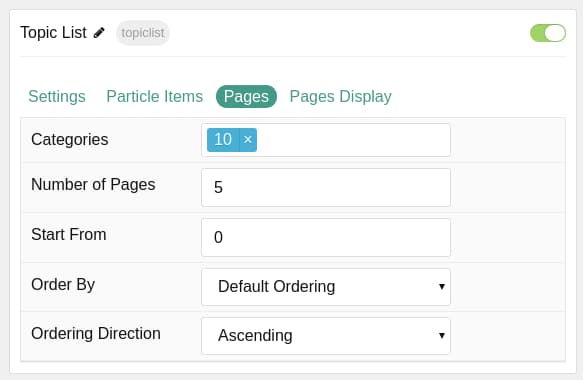Select the Pages tab
This screenshot has width=583, height=380.
[x=246, y=97]
